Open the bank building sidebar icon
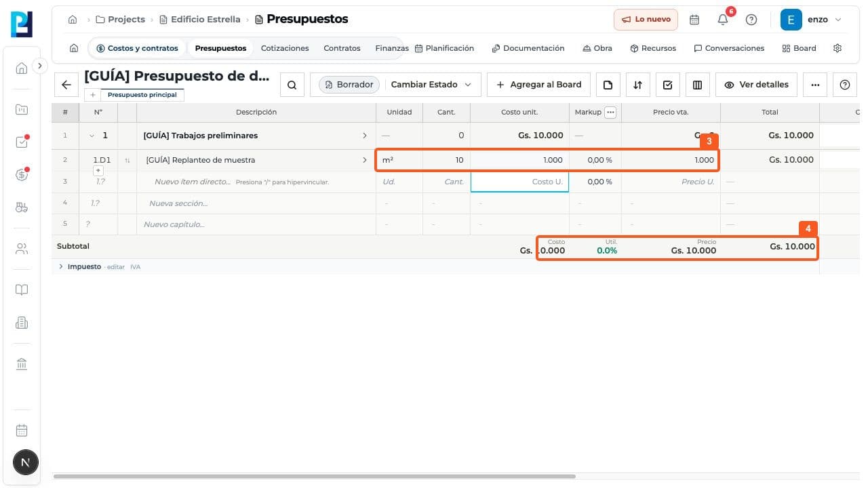The image size is (868, 488). (x=22, y=364)
